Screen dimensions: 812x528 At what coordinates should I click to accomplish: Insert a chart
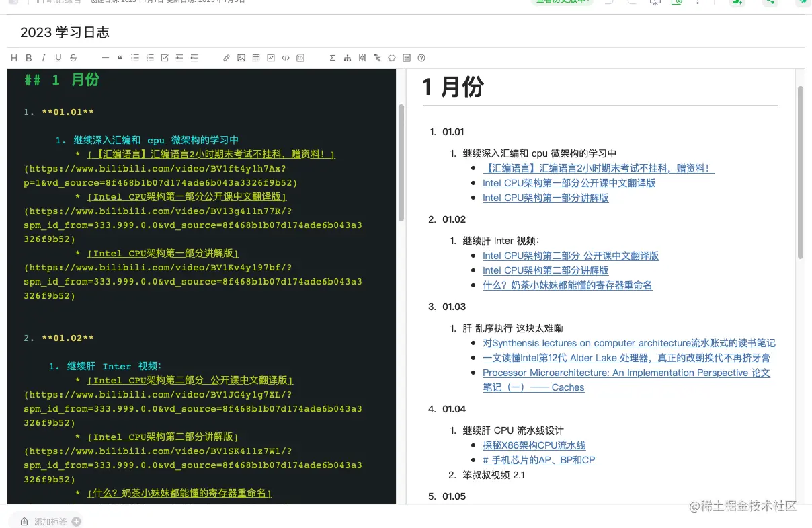click(271, 58)
